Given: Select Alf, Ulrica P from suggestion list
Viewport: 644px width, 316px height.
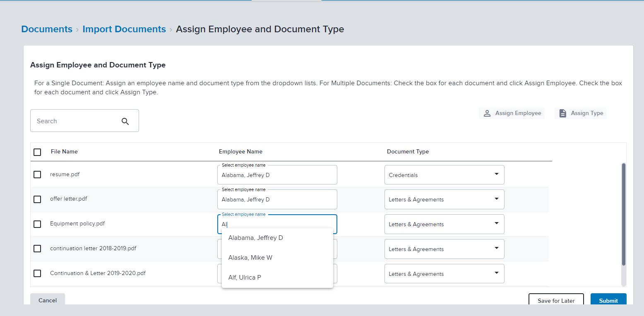Looking at the screenshot, I should click(245, 278).
